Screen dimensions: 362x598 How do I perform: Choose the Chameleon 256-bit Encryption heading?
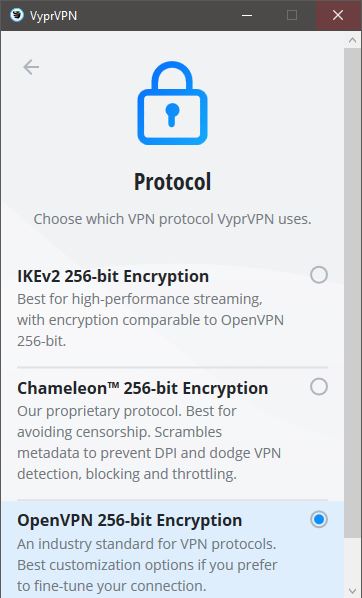tap(143, 388)
